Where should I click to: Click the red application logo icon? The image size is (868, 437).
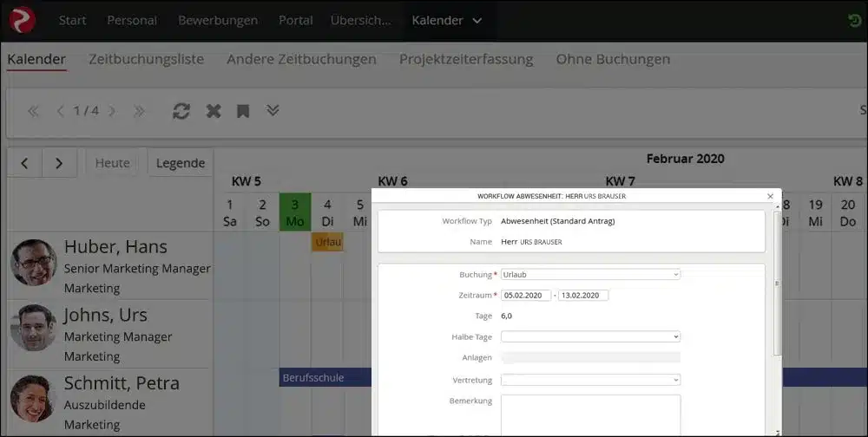[x=22, y=19]
